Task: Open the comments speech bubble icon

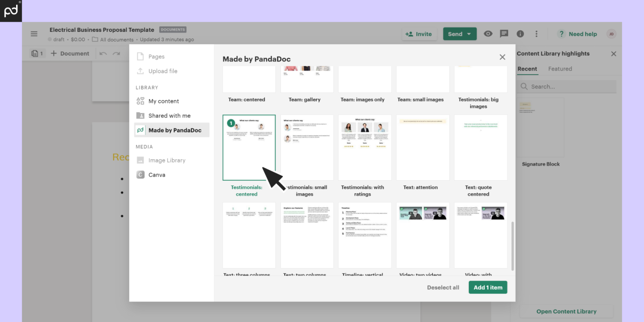Action: click(504, 34)
